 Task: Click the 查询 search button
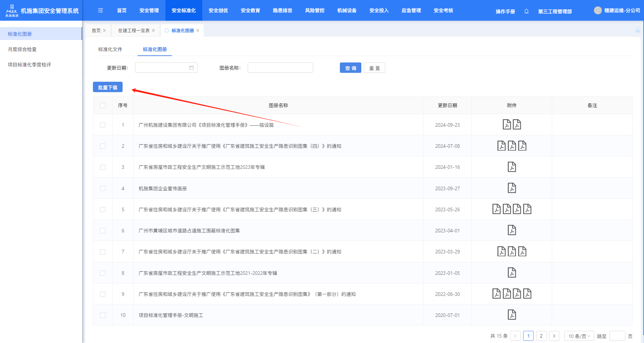tap(350, 68)
